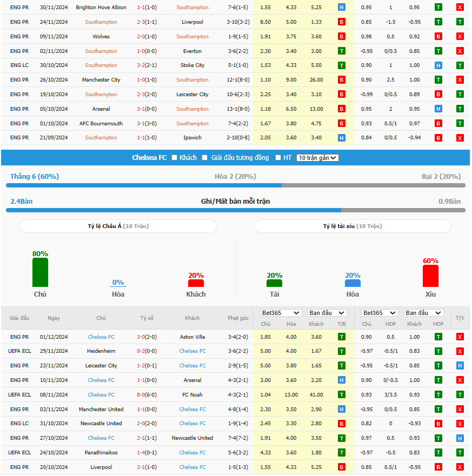Image resolution: width=472 pixels, height=476 pixels.
Task: Click UEFA ECL label in Heidenheim row
Action: coord(19,351)
